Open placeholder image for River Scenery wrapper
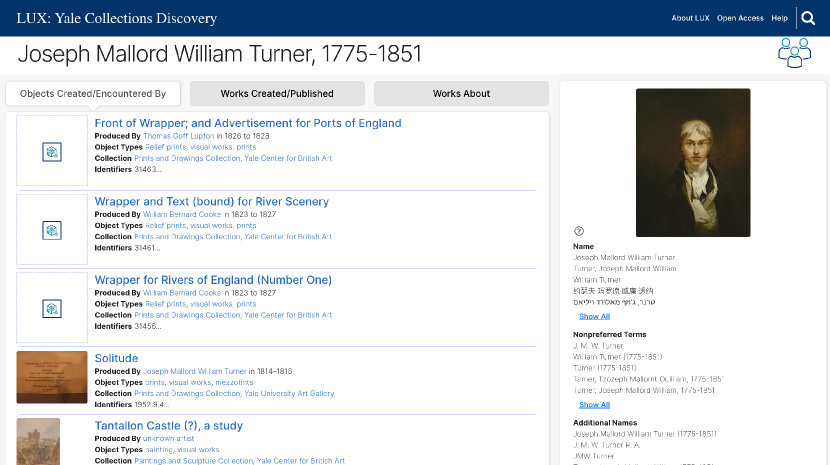The width and height of the screenshot is (830, 465). [52, 229]
